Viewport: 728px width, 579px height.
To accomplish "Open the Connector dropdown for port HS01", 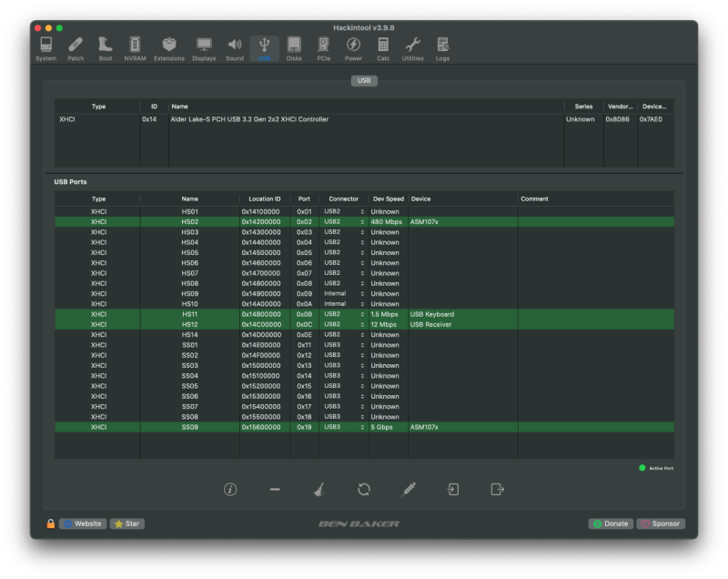I will pos(343,211).
